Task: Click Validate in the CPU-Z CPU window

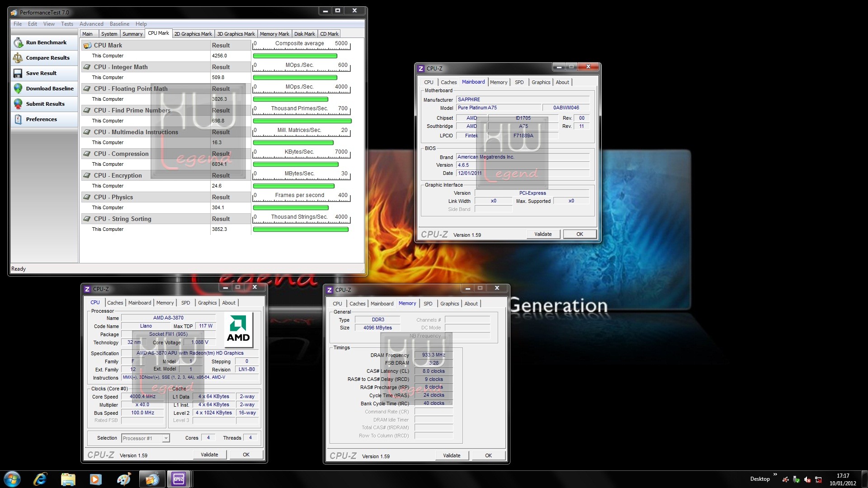Action: [209, 455]
